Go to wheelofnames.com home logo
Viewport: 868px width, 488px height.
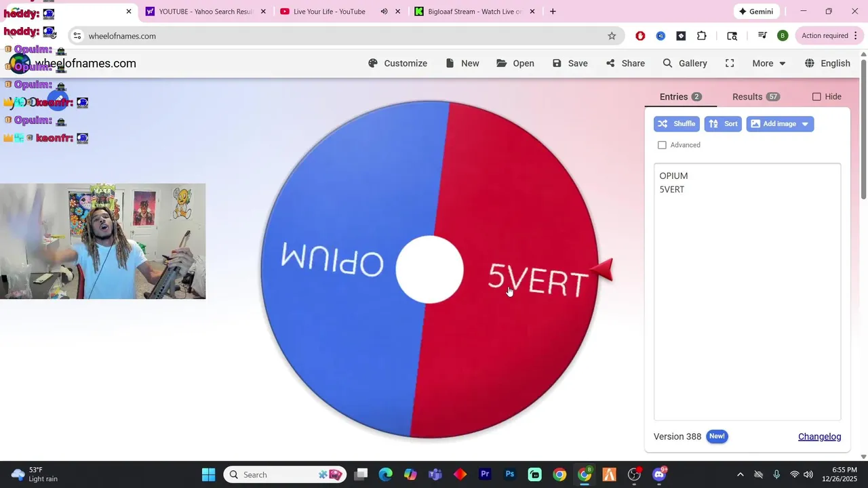(73, 63)
